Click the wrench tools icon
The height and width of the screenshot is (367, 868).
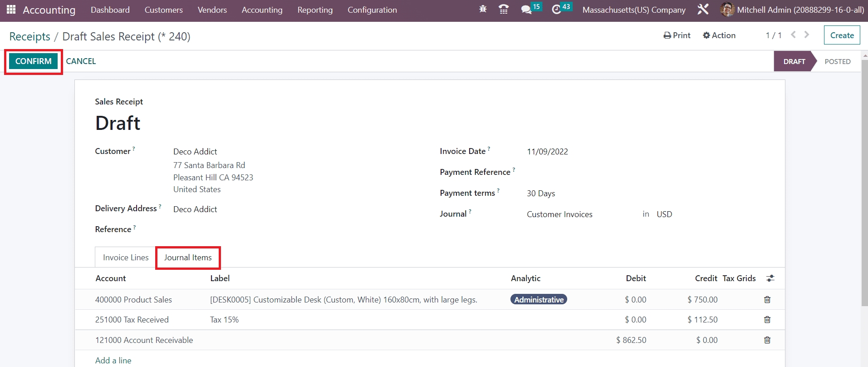click(x=703, y=10)
